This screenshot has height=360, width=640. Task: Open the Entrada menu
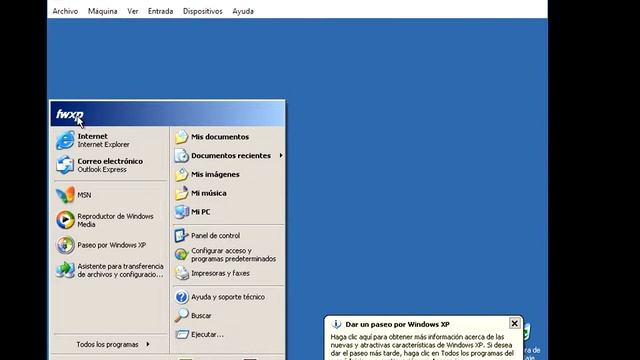pos(160,11)
